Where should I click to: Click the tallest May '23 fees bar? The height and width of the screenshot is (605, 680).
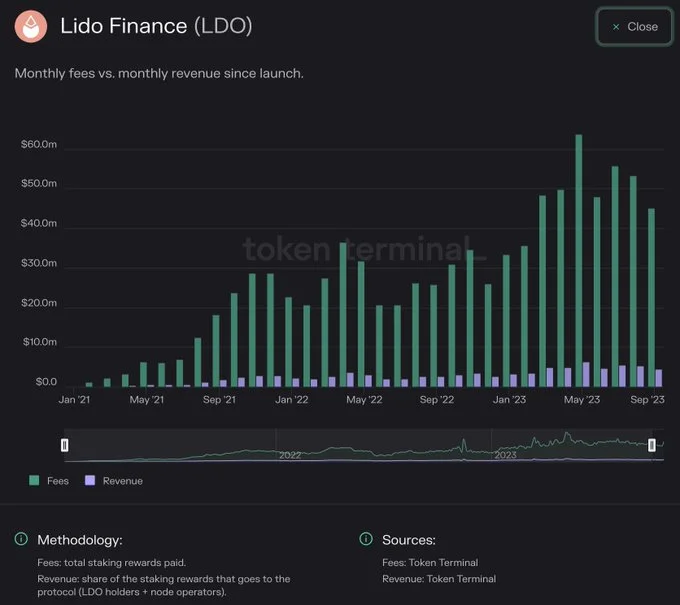coord(579,260)
